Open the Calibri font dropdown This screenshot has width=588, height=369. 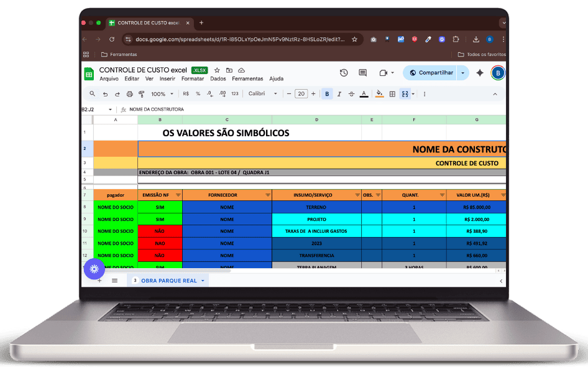click(263, 94)
